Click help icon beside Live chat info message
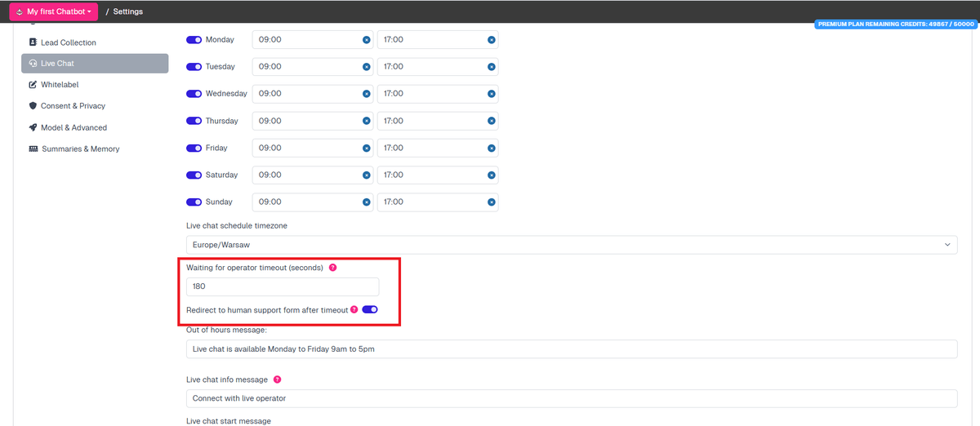The image size is (980, 426). 277,379
